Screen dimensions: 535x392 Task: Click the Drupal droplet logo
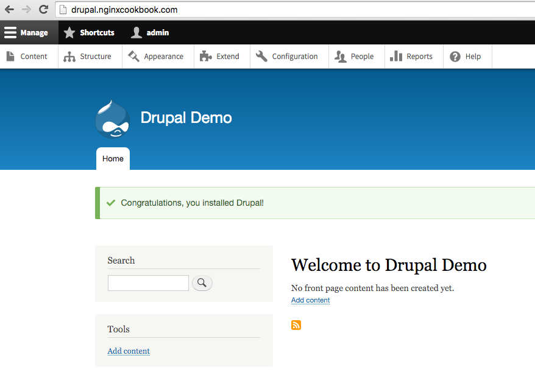(112, 119)
